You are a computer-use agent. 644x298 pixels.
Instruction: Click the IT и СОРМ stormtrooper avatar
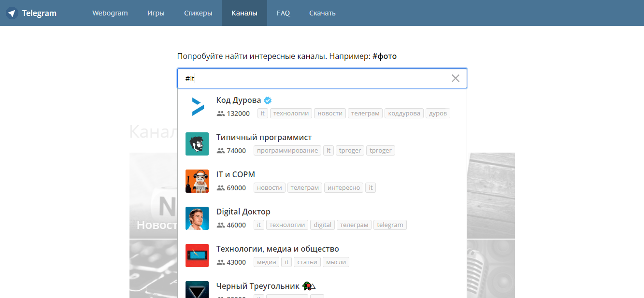point(197,181)
